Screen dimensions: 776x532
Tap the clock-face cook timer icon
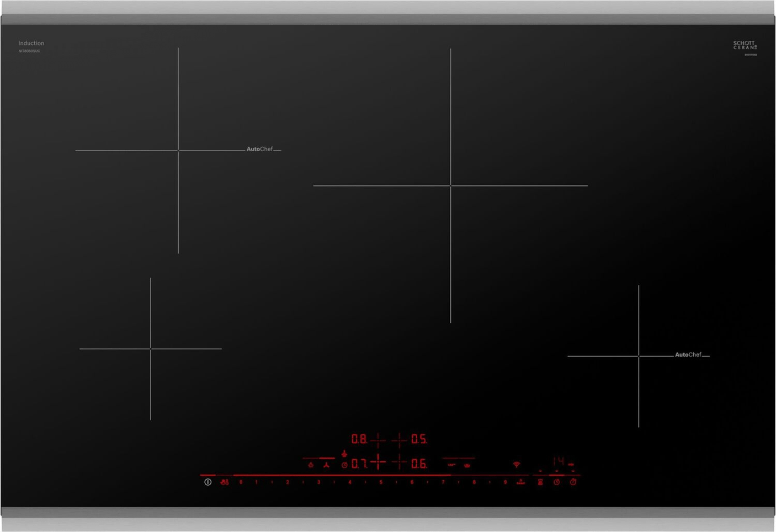556,482
